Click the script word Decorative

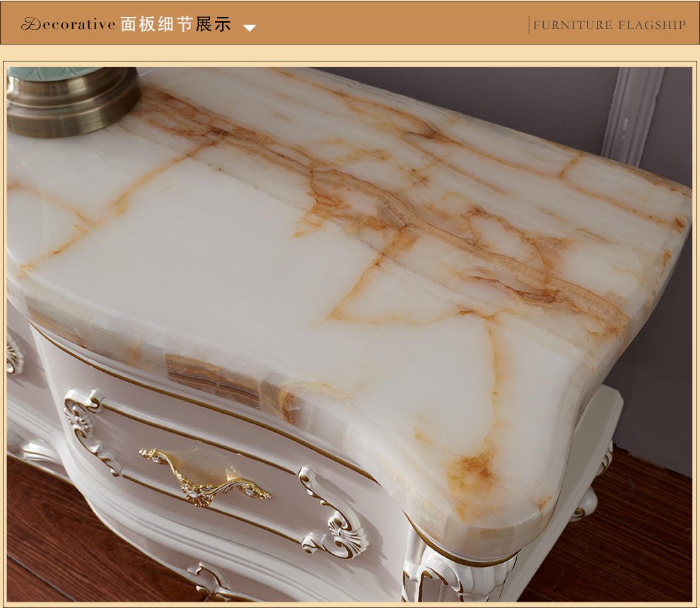point(68,25)
